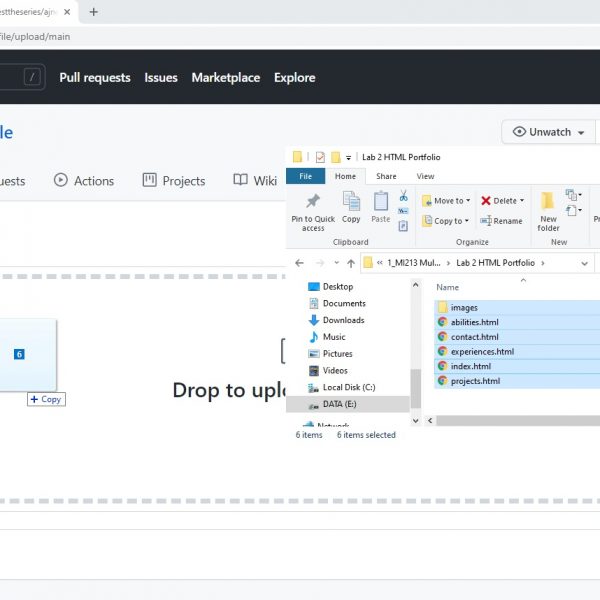The image size is (600, 600).
Task: Open the GitHub Actions tab
Action: (x=84, y=181)
